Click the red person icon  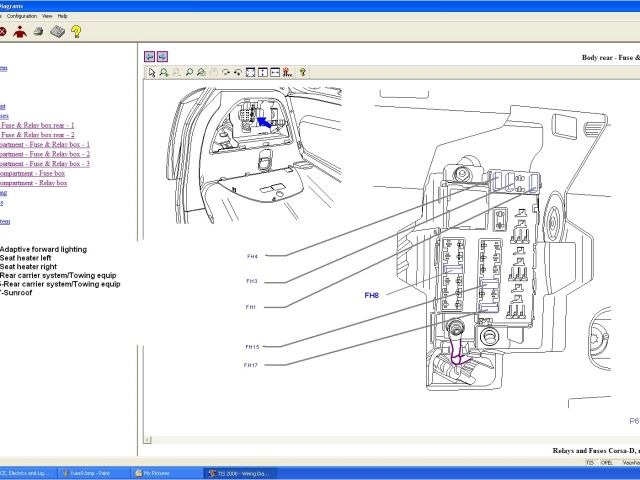[x=20, y=32]
